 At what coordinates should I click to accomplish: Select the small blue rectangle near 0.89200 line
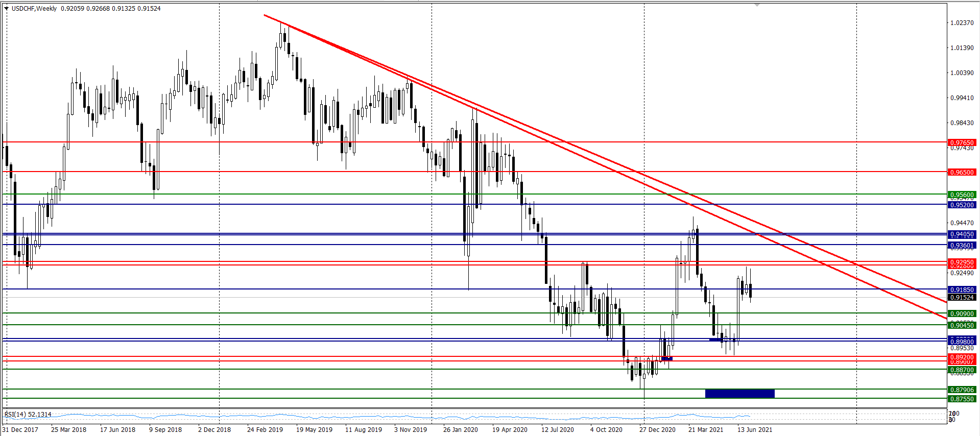(x=667, y=359)
